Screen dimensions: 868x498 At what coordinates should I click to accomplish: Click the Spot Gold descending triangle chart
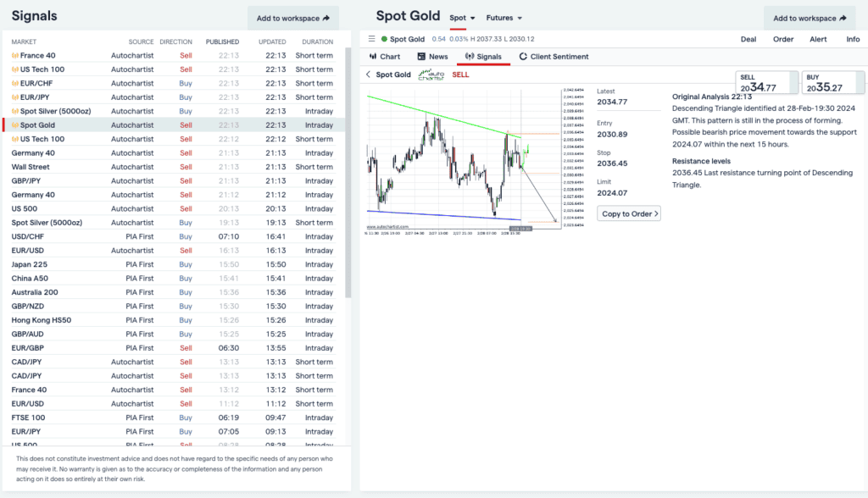tap(462, 158)
